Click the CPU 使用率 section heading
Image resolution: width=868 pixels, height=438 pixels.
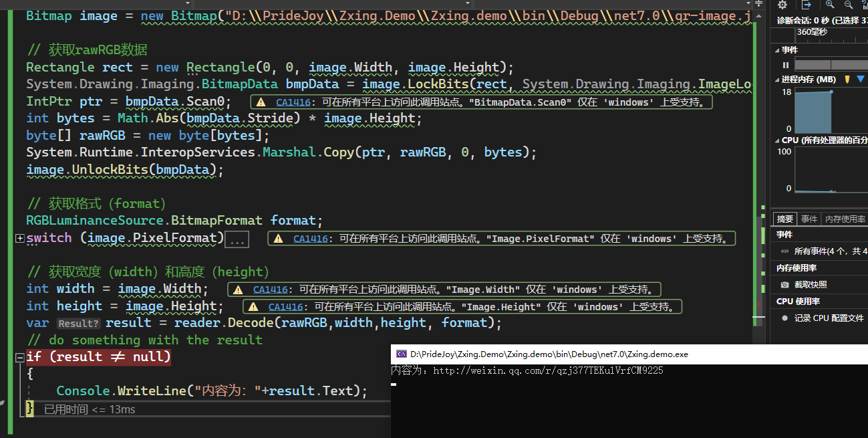coord(798,302)
